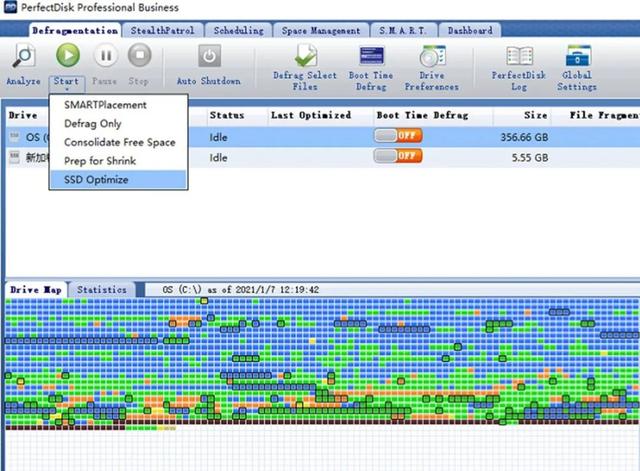Choose SMARTPlacement from Start menu

click(105, 105)
